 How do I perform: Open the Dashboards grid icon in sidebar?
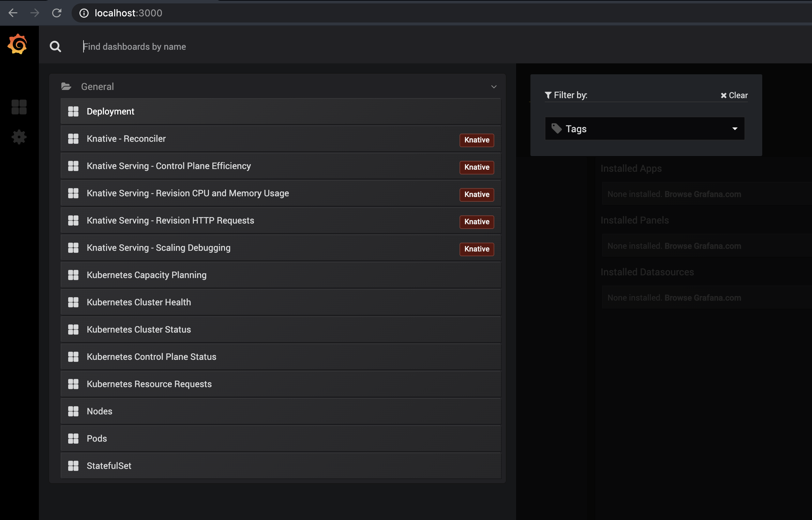click(19, 107)
